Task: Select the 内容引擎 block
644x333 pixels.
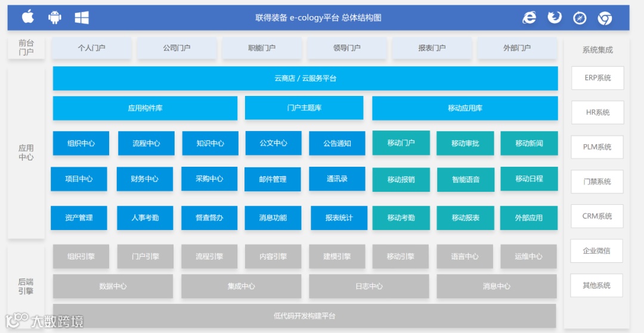Action: [273, 257]
